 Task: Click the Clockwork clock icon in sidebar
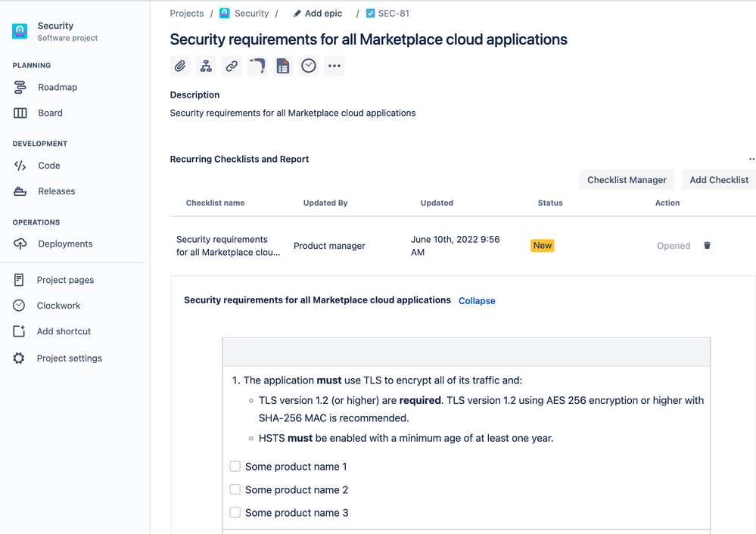[x=19, y=306]
